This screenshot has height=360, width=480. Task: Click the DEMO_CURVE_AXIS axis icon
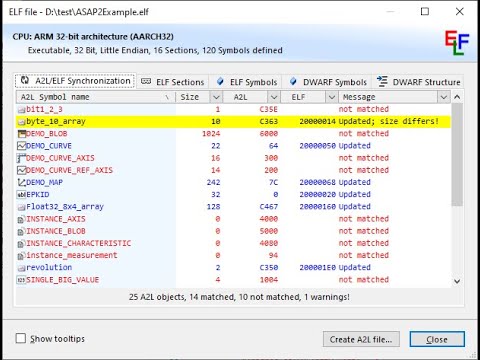click(x=22, y=158)
